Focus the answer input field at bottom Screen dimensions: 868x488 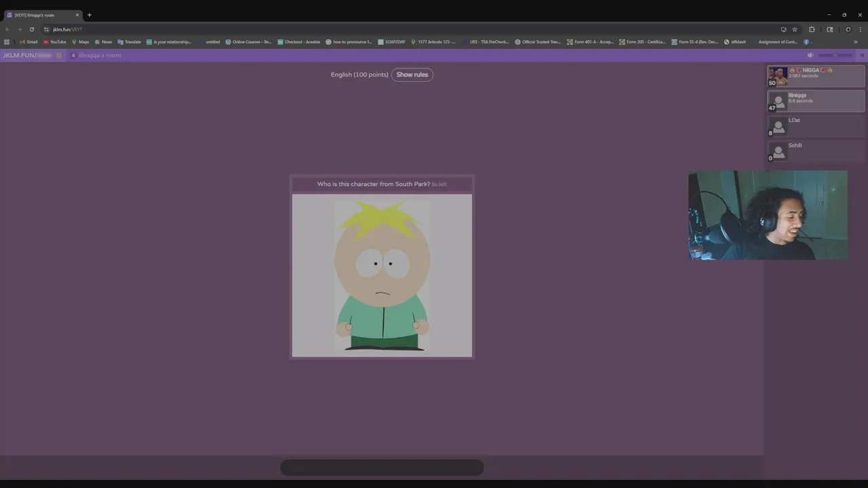coord(382,468)
